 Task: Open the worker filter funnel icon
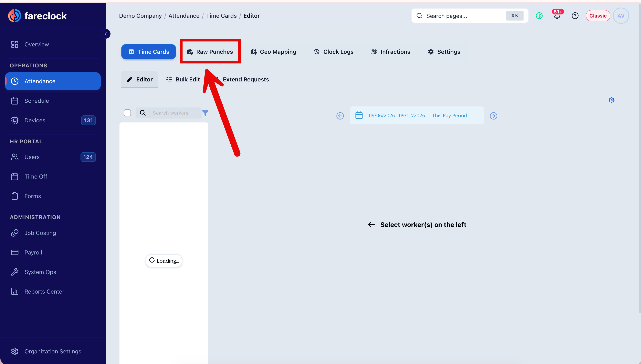pos(205,113)
